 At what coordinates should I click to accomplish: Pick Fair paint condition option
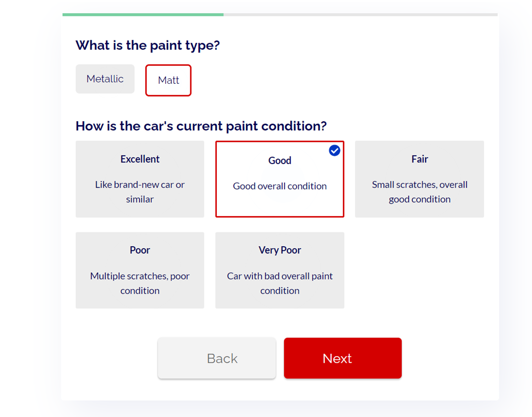[419, 179]
